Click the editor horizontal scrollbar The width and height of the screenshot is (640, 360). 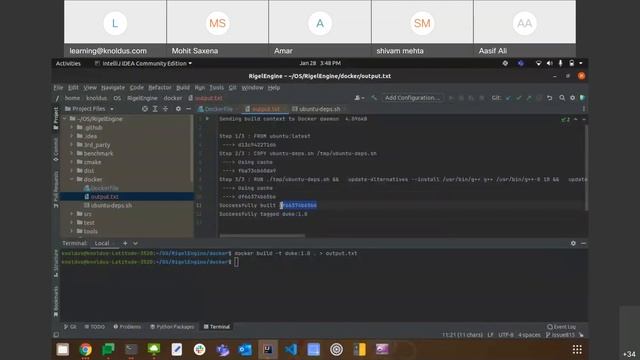(x=262, y=236)
